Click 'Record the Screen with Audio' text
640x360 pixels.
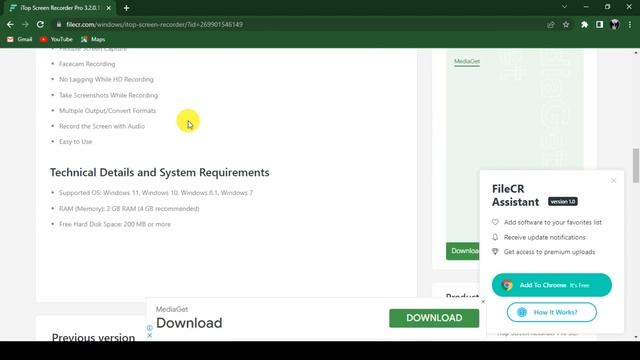click(x=102, y=126)
